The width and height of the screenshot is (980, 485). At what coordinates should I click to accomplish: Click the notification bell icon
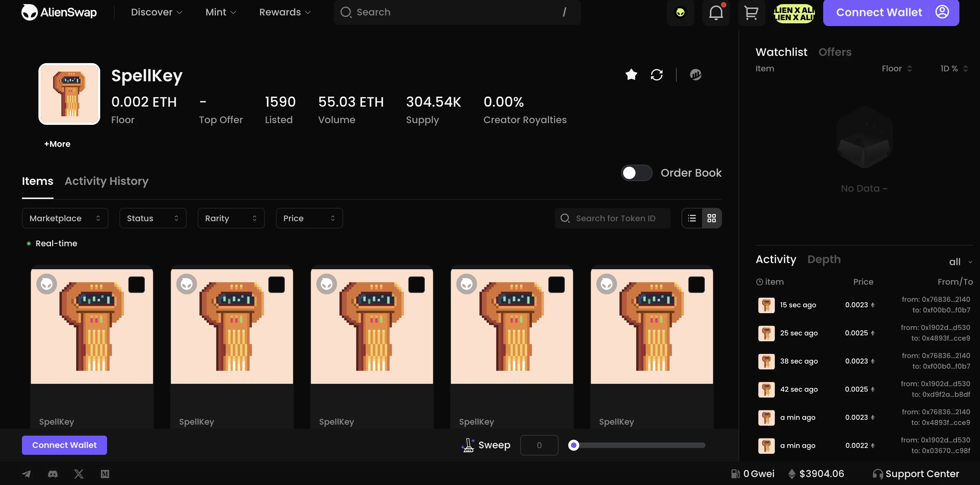(x=716, y=12)
